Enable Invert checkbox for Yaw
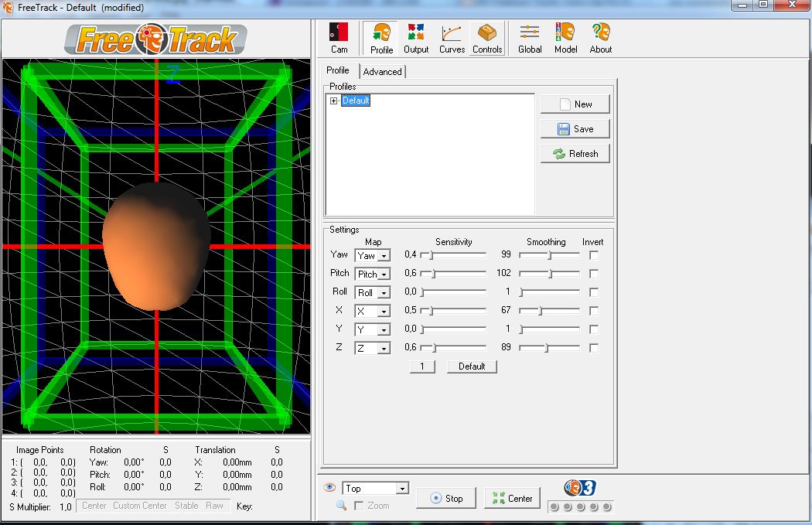The image size is (812, 525). pos(594,254)
